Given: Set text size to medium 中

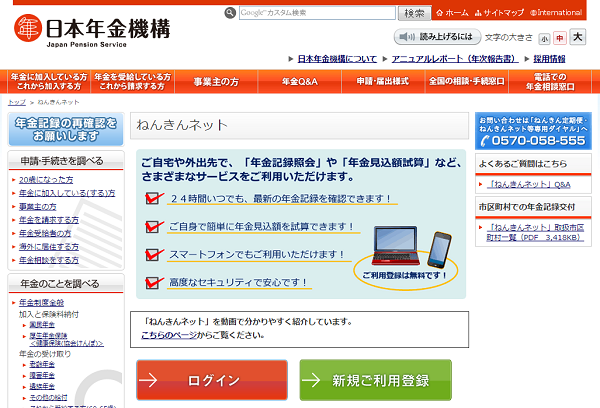Looking at the screenshot, I should tap(559, 38).
